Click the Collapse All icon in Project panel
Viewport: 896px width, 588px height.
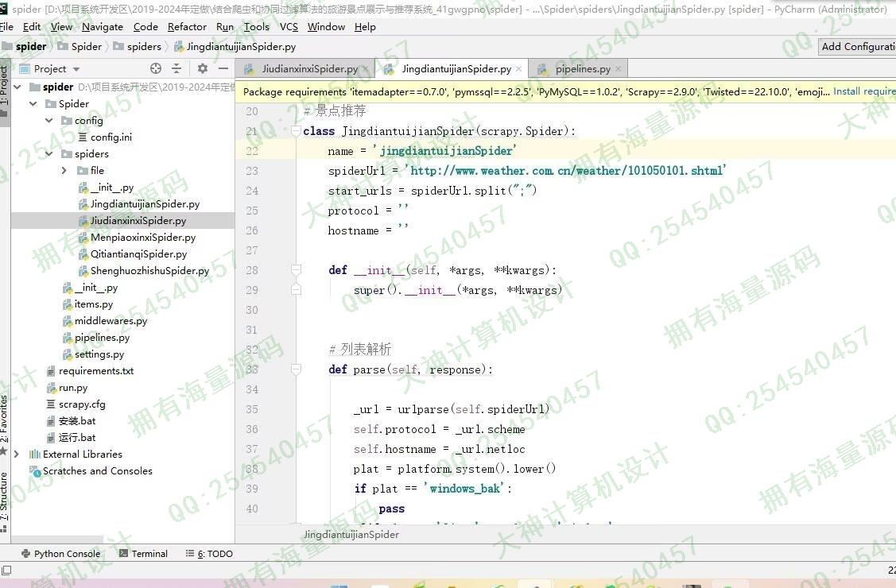coord(176,69)
